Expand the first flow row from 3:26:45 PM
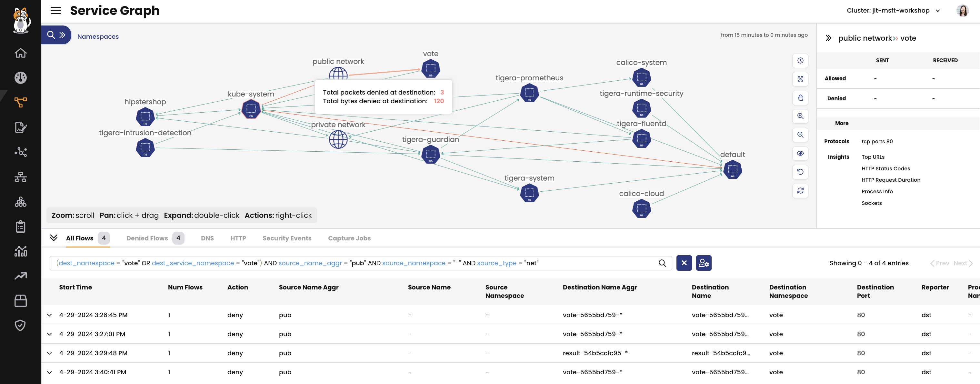 [49, 315]
